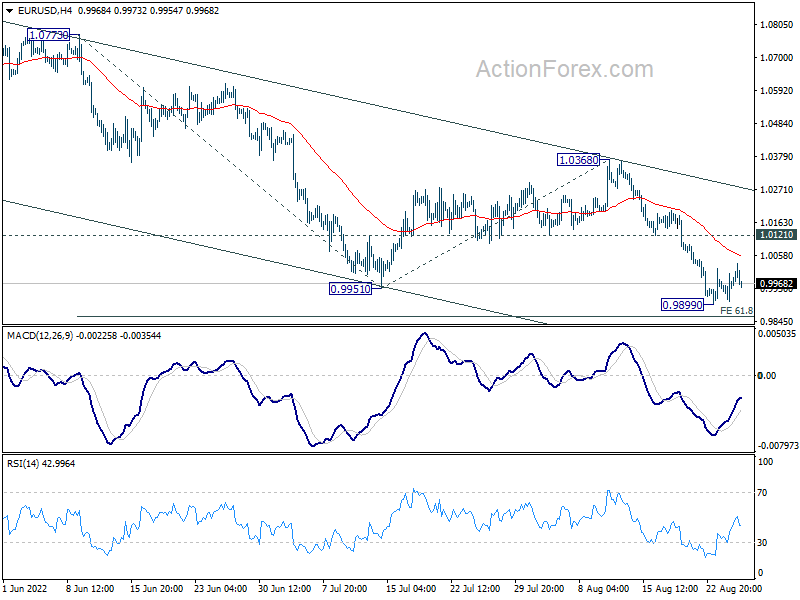Image resolution: width=800 pixels, height=600 pixels.
Task: Click the 30 Jun 12:00 date label
Action: click(284, 589)
